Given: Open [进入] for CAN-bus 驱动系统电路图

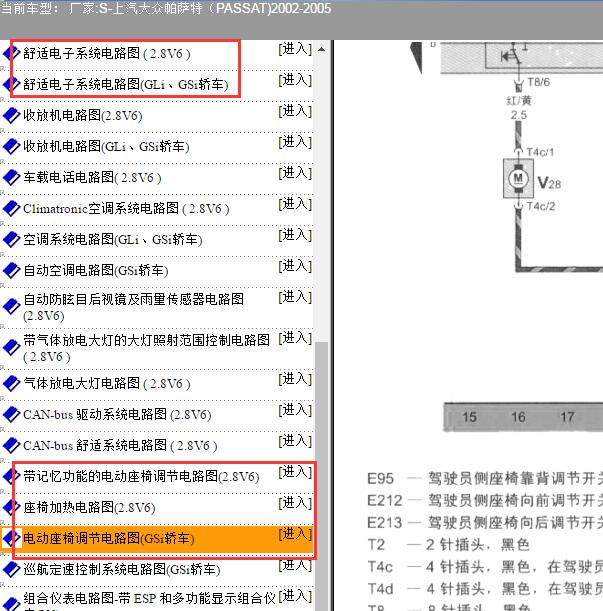Looking at the screenshot, I should tap(295, 410).
